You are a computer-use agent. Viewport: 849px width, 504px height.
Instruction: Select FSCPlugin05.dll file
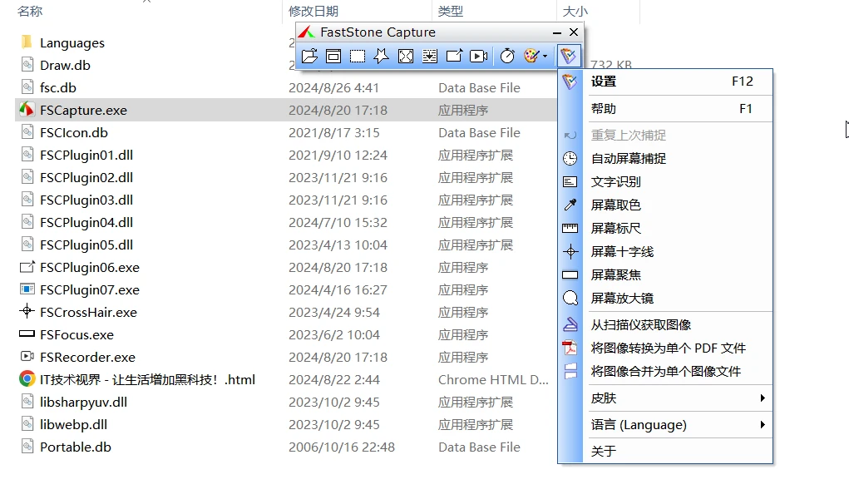(x=86, y=245)
